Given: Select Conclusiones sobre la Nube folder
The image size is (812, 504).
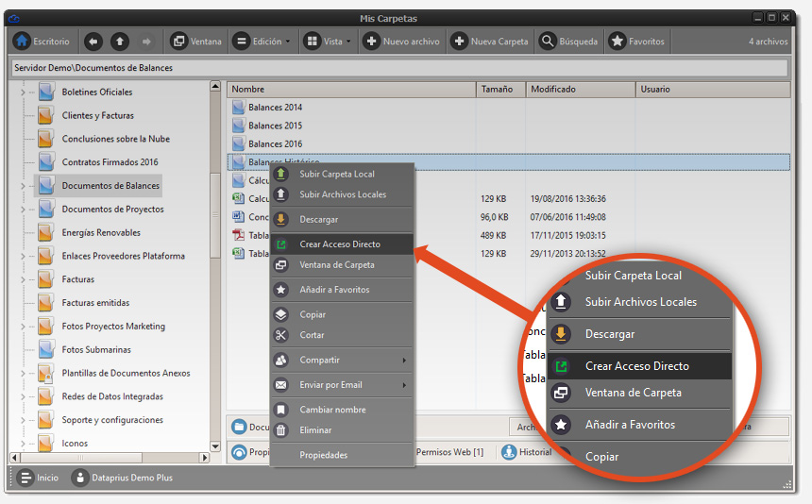Looking at the screenshot, I should click(x=115, y=139).
